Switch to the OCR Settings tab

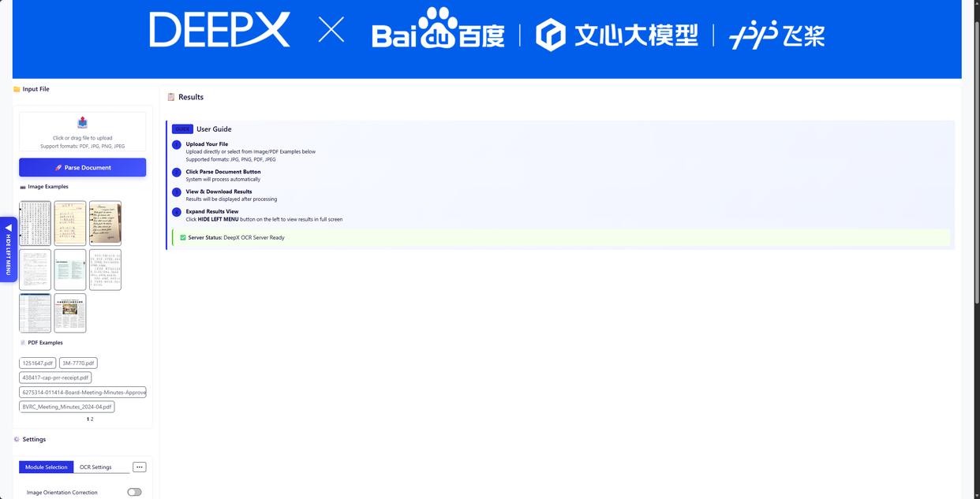95,467
